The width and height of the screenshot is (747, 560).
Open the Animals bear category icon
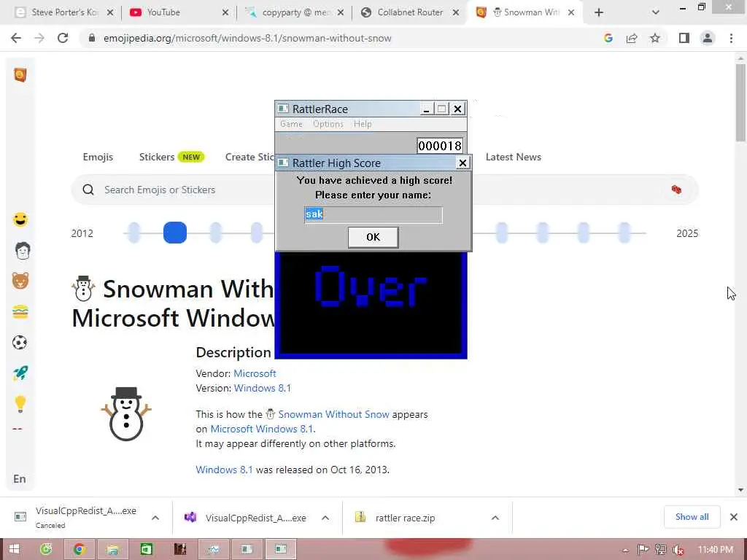[20, 281]
